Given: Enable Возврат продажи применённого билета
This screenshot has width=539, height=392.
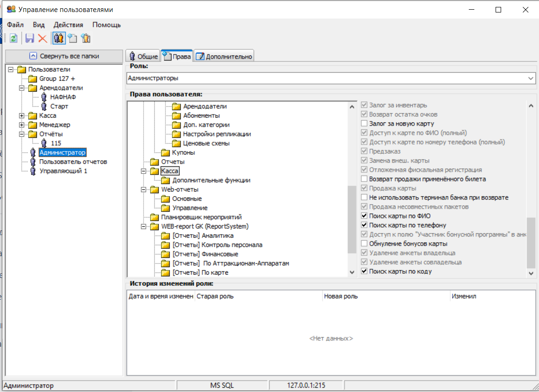Looking at the screenshot, I should coord(364,179).
